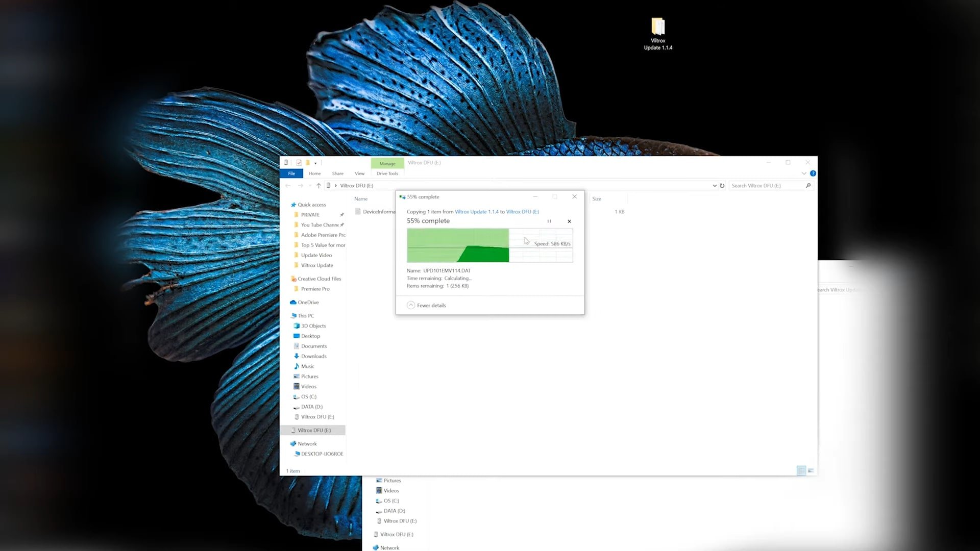Image resolution: width=980 pixels, height=551 pixels.
Task: Click the address bar path Viltrox DFU (E:)
Action: (357, 186)
